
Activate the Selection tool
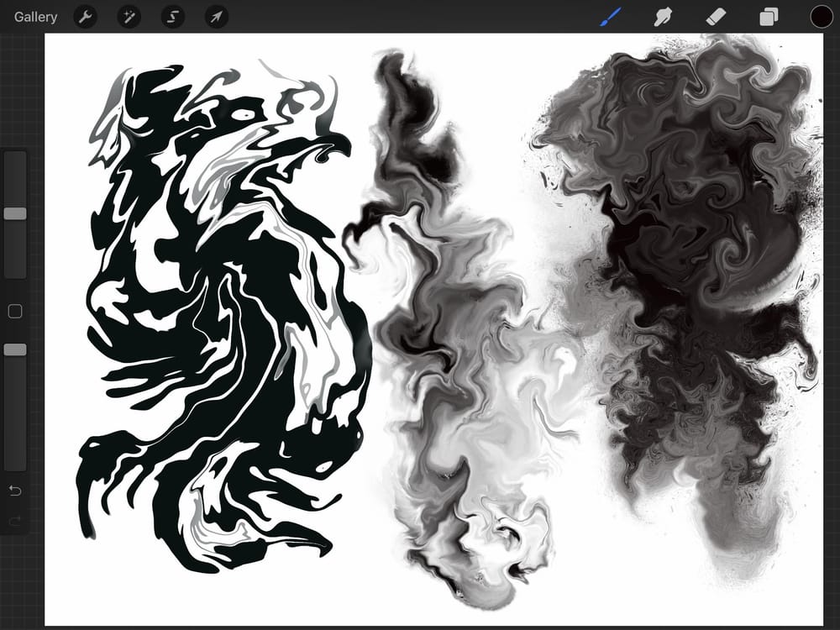pyautogui.click(x=173, y=17)
